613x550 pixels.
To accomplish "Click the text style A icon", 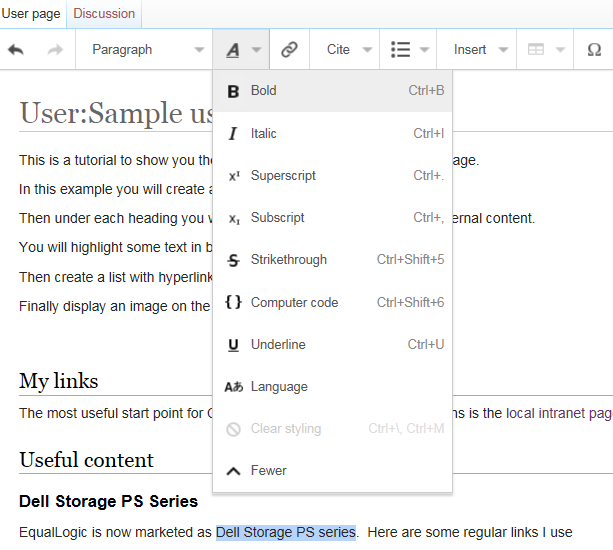I will (x=241, y=49).
